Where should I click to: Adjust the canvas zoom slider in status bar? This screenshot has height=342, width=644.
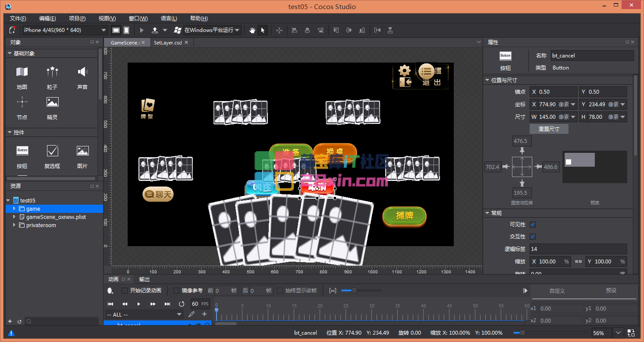tap(522, 333)
